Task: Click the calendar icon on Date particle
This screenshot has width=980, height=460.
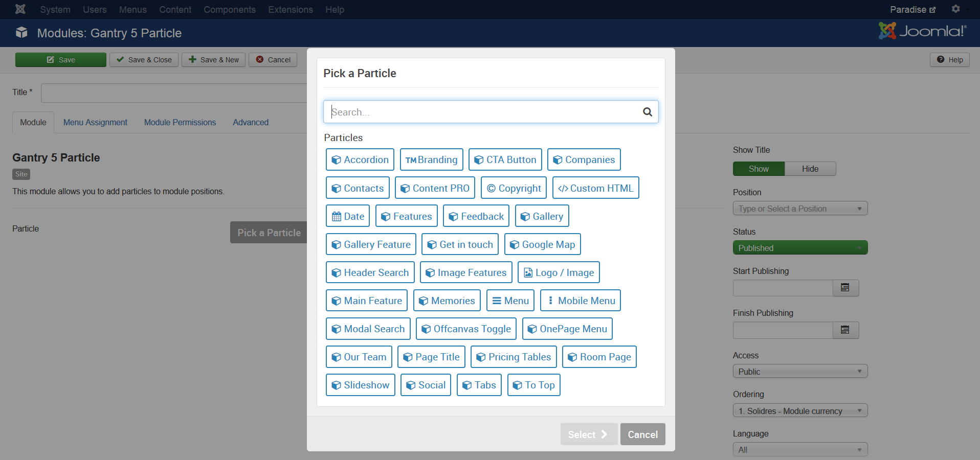Action: (337, 217)
